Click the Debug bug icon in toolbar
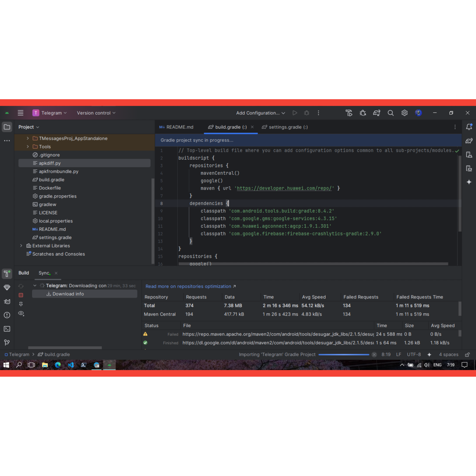This screenshot has width=476, height=476. pyautogui.click(x=307, y=113)
